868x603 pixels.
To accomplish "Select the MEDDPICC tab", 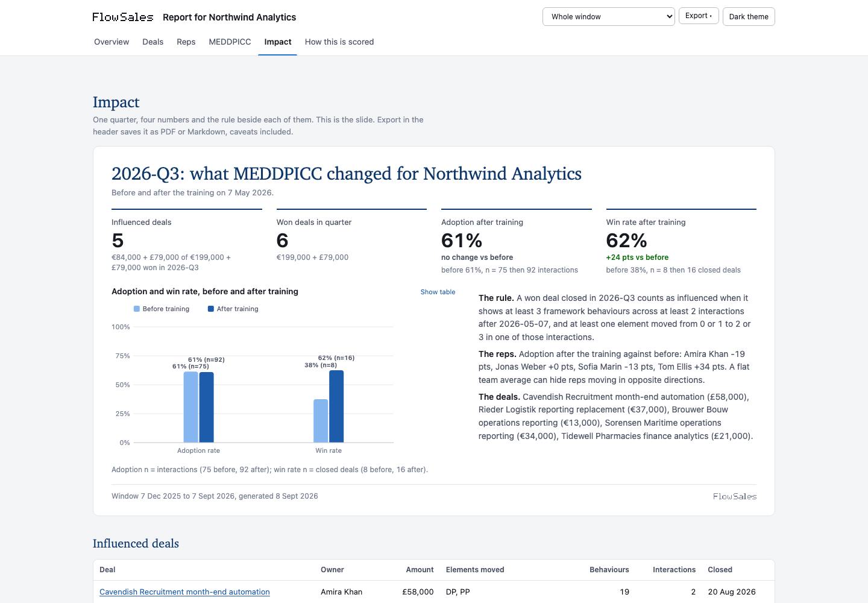I will [x=230, y=42].
